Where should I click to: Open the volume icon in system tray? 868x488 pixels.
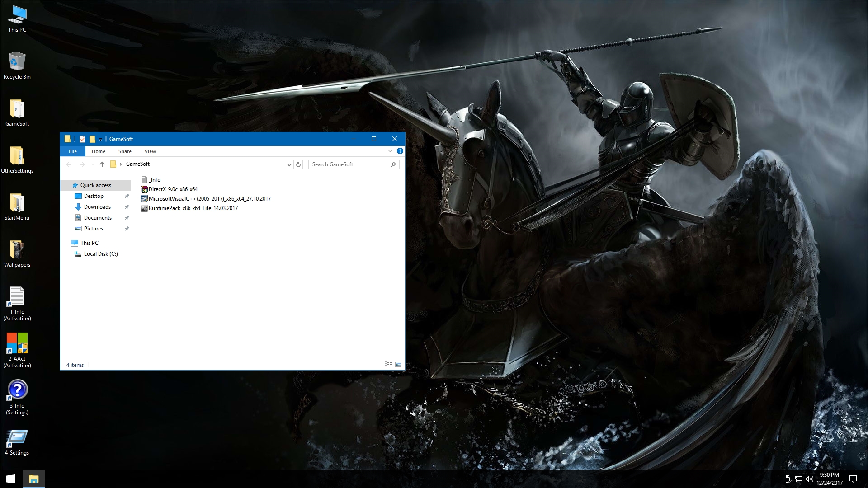pyautogui.click(x=810, y=479)
